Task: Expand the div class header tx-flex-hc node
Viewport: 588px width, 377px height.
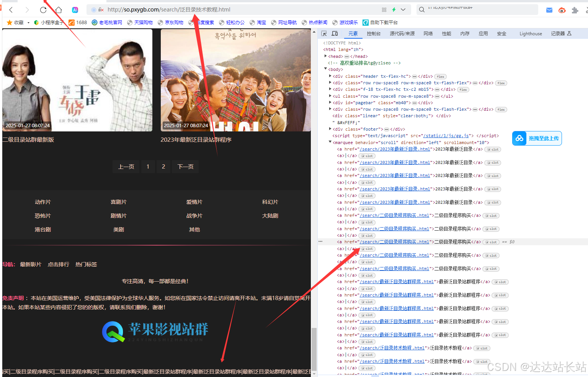Action: click(330, 76)
